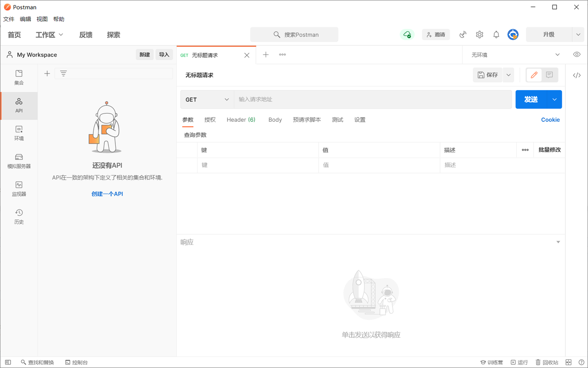Open the 视图 menu
The image size is (588, 368).
tap(42, 19)
